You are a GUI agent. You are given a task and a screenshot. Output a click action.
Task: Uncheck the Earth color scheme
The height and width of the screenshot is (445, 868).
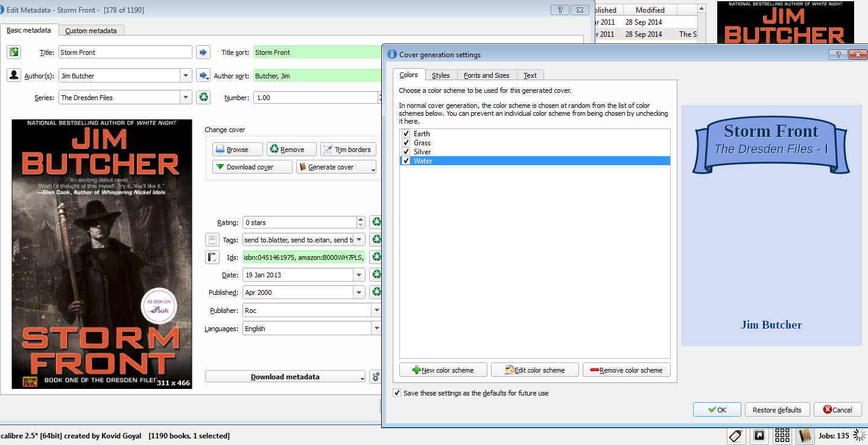[x=407, y=134]
